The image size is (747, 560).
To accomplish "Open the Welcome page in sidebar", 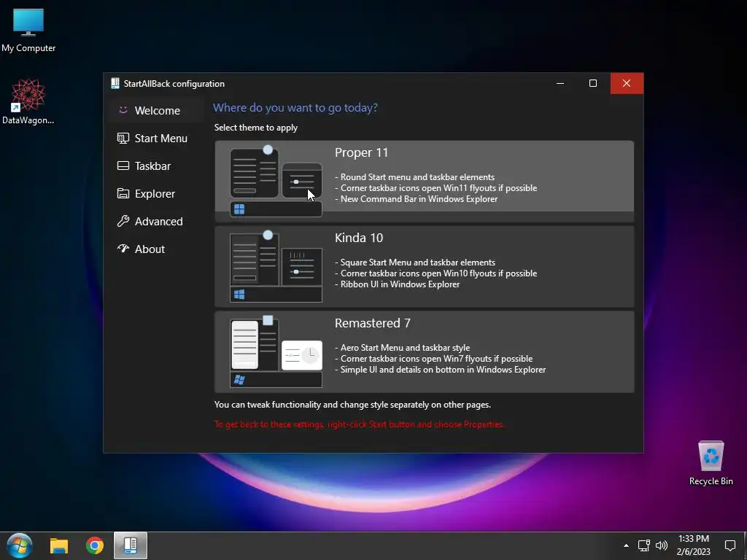I will pyautogui.click(x=157, y=111).
